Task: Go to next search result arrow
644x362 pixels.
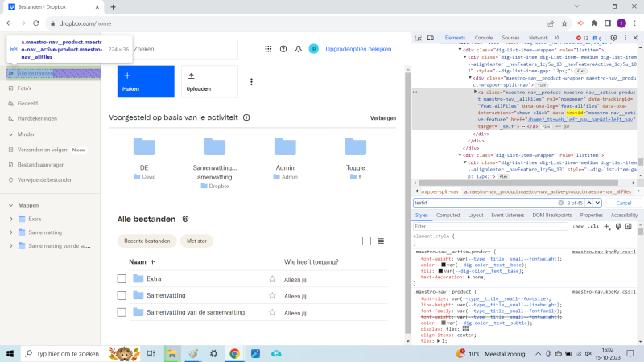Action: 597,203
